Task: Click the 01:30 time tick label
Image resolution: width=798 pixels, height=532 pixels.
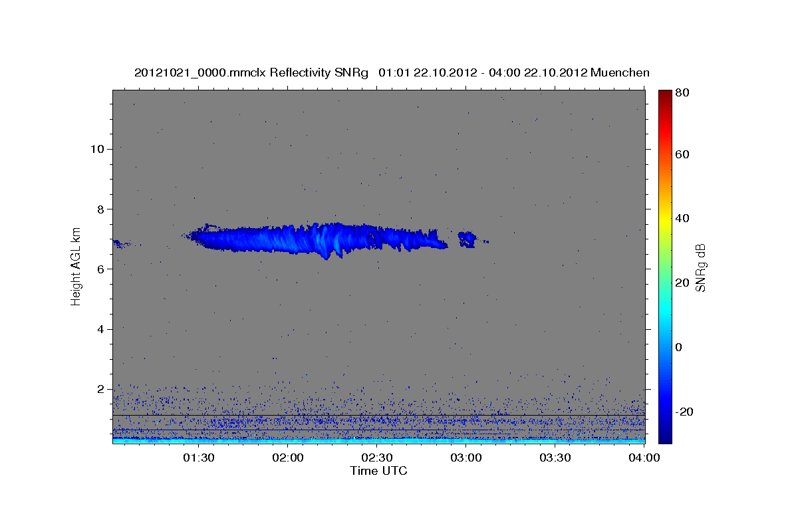Action: pos(198,458)
